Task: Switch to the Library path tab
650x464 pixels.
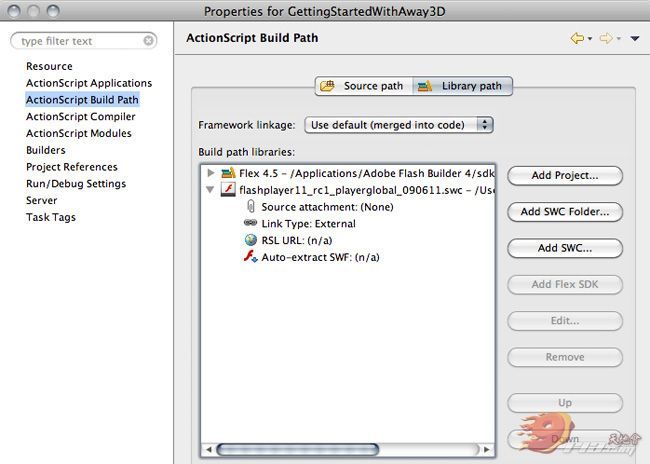Action: [x=463, y=86]
